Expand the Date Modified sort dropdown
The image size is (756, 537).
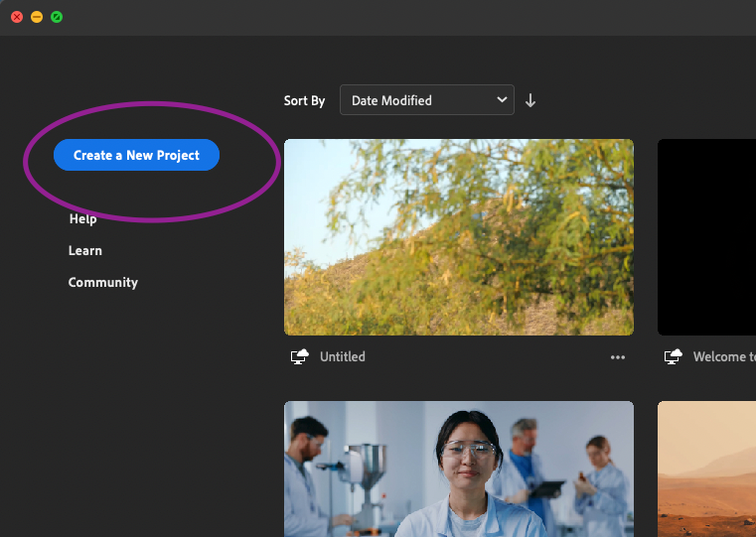pyautogui.click(x=426, y=100)
